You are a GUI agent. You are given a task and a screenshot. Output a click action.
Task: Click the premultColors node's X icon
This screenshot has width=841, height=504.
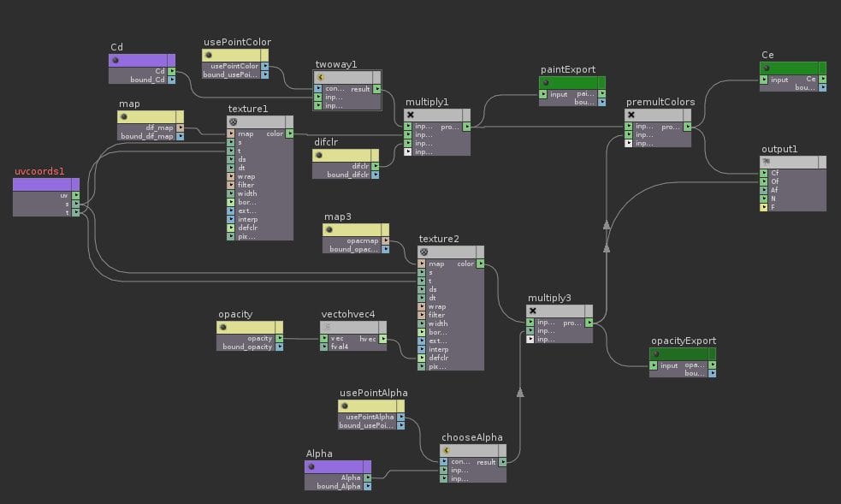[631, 114]
